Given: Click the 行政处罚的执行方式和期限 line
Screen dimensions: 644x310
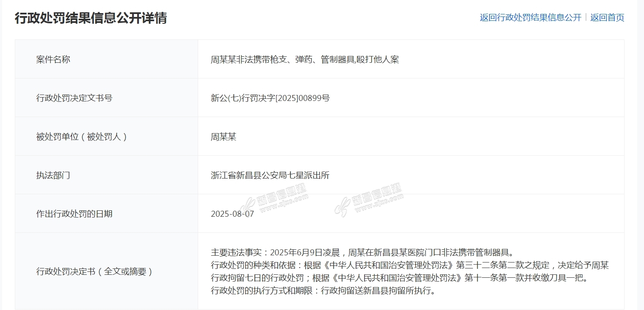Looking at the screenshot, I should (x=323, y=291).
